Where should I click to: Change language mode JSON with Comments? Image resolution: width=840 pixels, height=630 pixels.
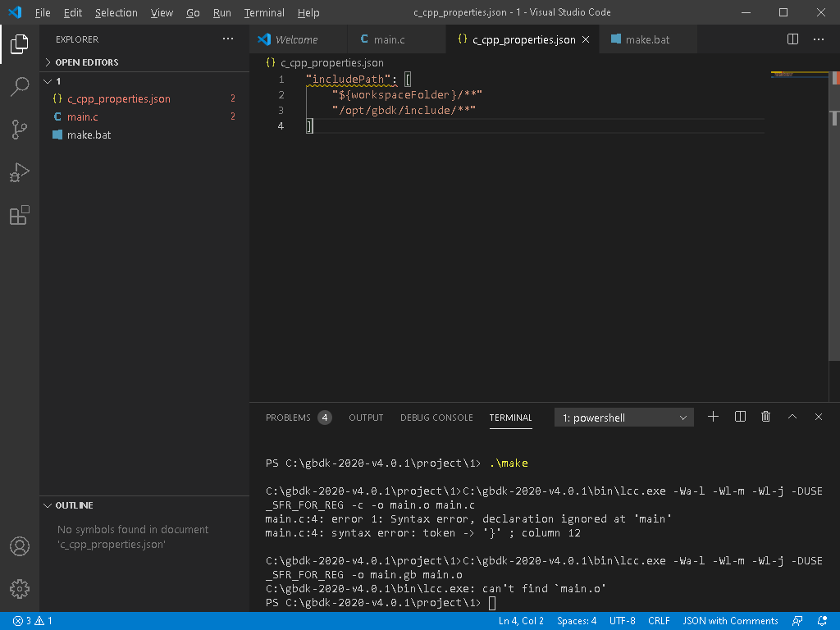(x=729, y=621)
